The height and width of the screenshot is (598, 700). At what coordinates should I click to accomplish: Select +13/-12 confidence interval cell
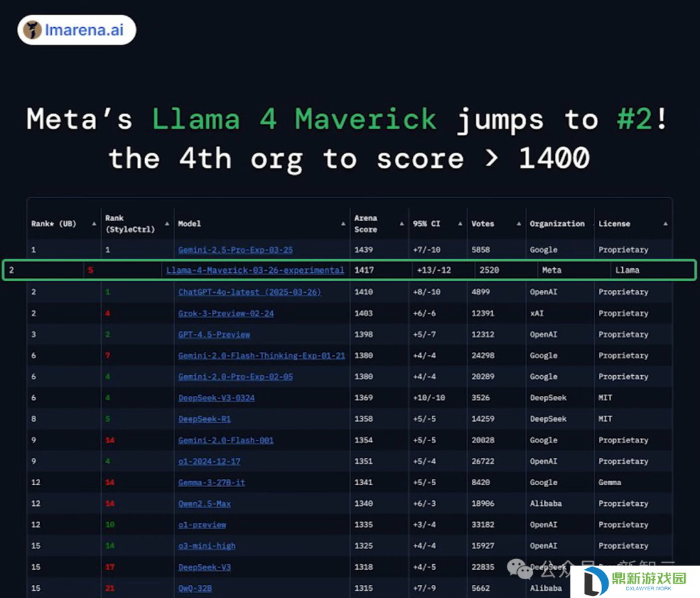click(434, 270)
